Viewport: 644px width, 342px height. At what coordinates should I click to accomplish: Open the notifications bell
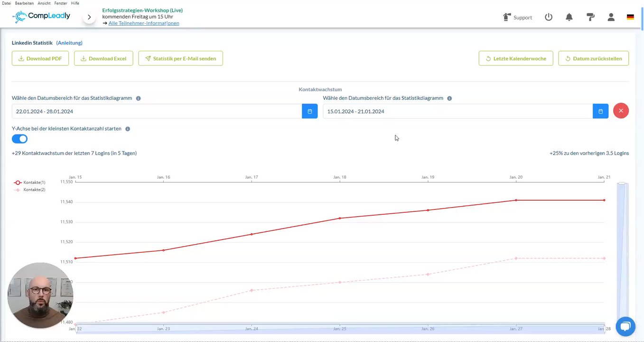click(x=569, y=17)
